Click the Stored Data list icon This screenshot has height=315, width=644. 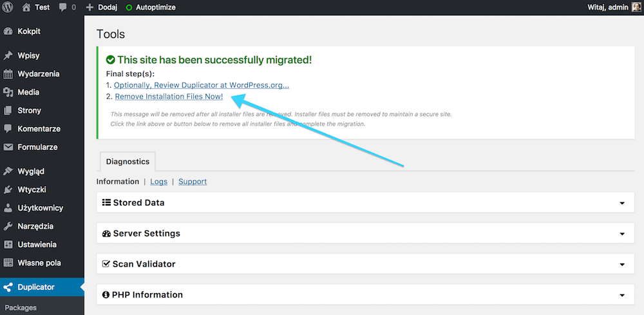tap(106, 202)
